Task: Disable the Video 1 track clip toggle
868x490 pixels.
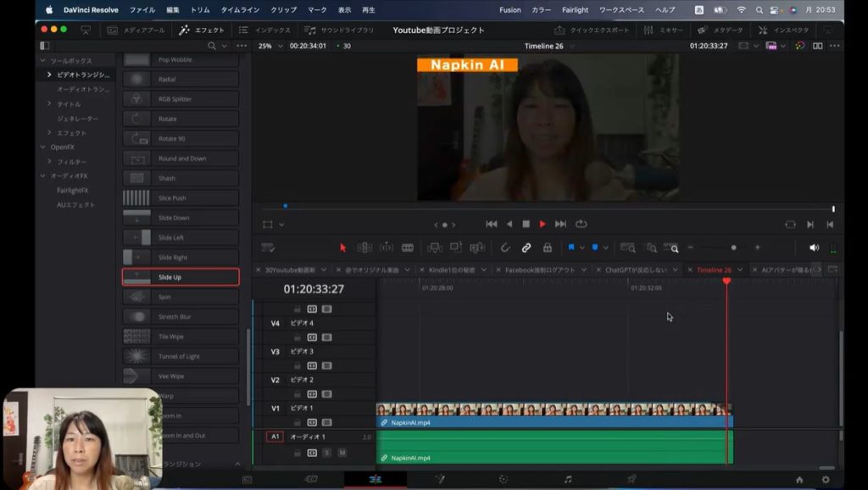Action: pos(326,422)
